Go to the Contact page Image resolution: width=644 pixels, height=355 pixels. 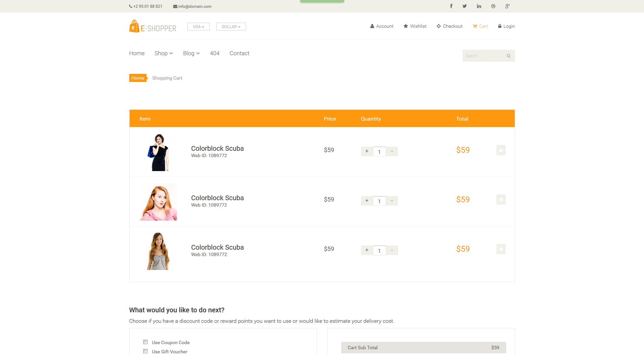[x=239, y=53]
